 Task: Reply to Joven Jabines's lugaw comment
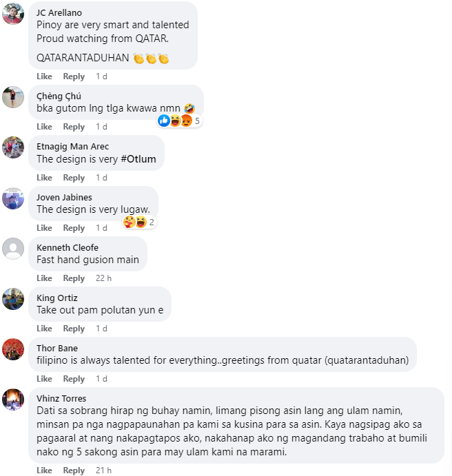click(x=74, y=228)
